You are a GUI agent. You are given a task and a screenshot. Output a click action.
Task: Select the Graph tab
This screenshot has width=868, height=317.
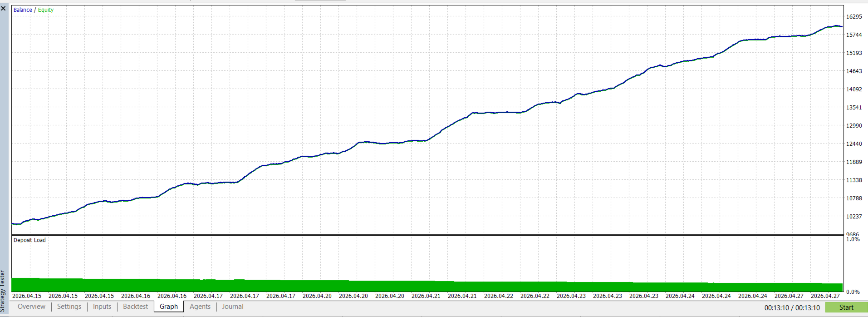(169, 307)
